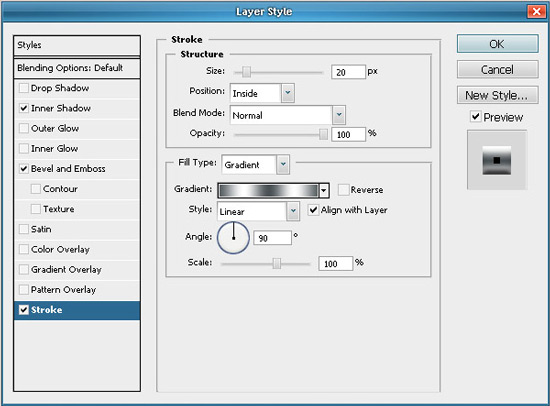Screen dimensions: 550x406
Task: Select the Outer Glow row label
Action: tap(55, 128)
